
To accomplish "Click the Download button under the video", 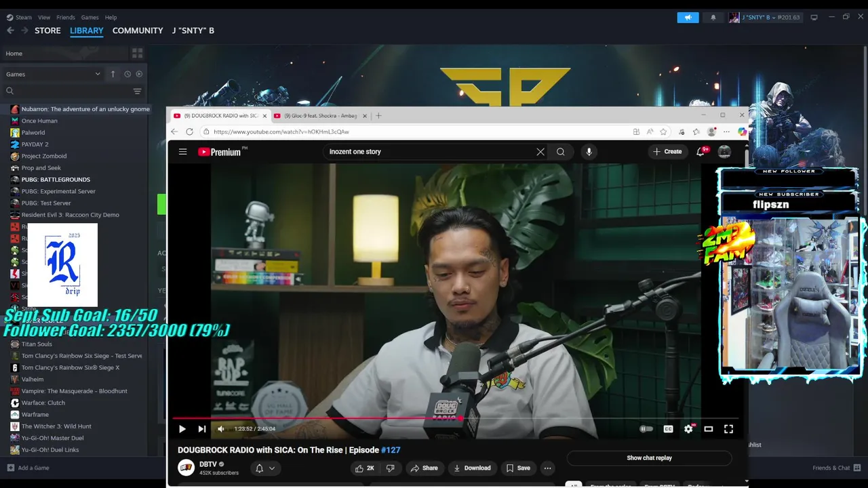I will (x=472, y=468).
